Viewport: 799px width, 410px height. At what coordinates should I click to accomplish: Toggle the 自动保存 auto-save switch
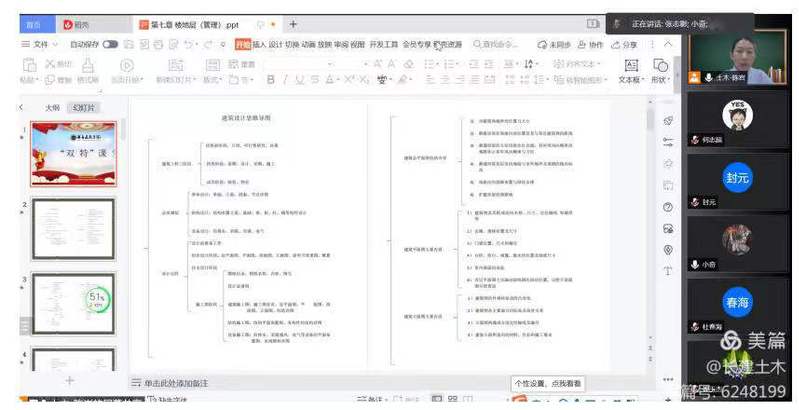click(x=110, y=45)
